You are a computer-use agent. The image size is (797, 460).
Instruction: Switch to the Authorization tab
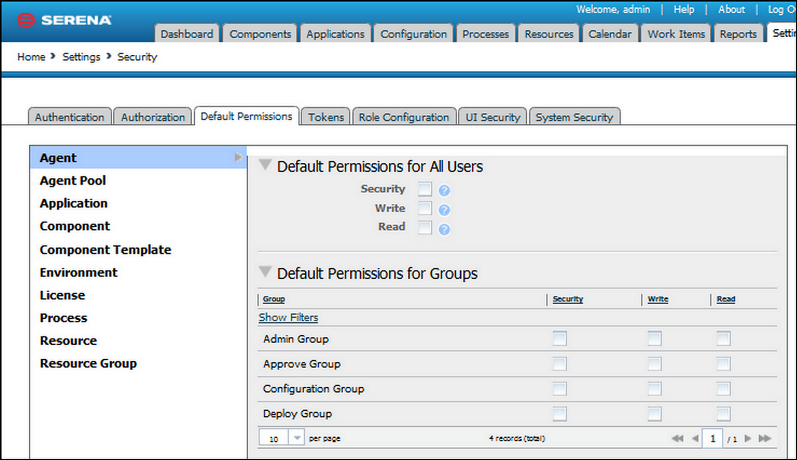click(x=152, y=117)
